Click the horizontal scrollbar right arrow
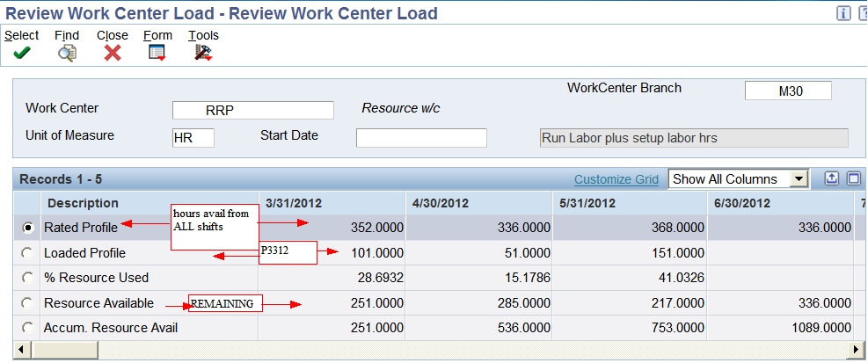 856,350
